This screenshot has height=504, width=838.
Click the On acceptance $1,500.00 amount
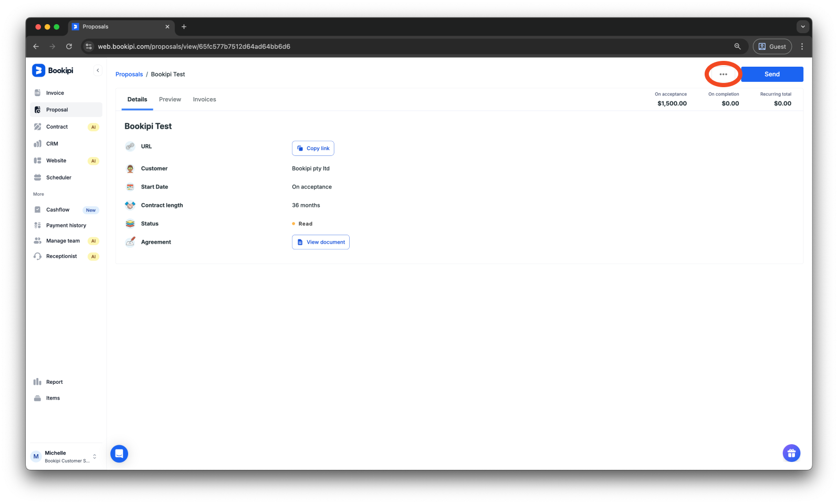(x=672, y=103)
